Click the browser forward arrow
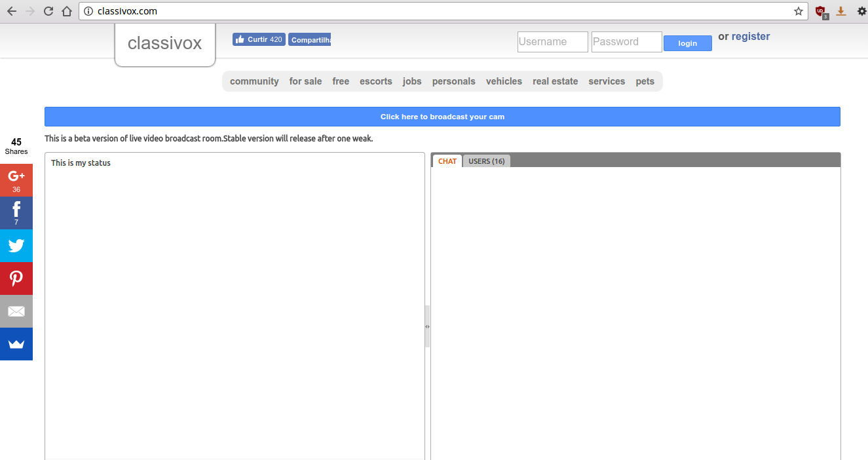The height and width of the screenshot is (460, 868). point(29,11)
